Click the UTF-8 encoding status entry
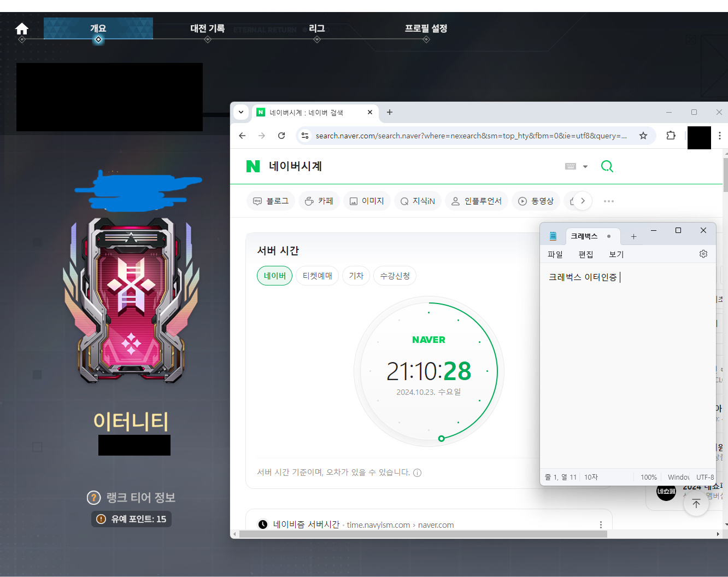728x577 pixels. (705, 477)
